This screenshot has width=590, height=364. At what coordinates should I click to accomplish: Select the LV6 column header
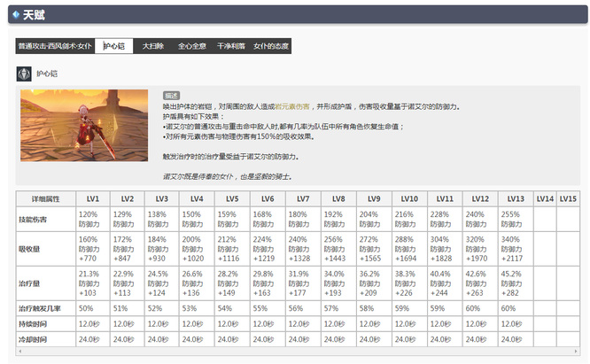pos(268,198)
